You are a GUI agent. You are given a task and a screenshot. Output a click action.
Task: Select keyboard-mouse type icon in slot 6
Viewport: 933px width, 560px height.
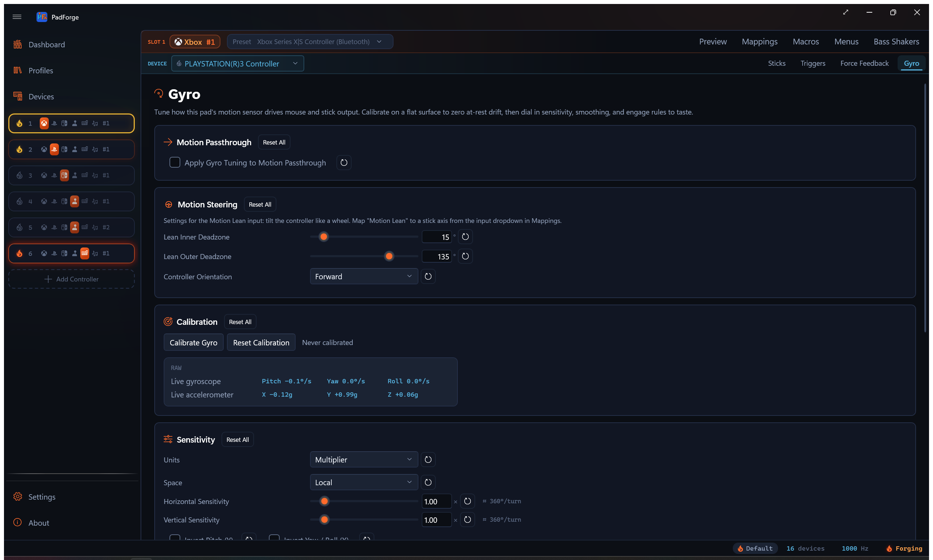click(x=85, y=254)
